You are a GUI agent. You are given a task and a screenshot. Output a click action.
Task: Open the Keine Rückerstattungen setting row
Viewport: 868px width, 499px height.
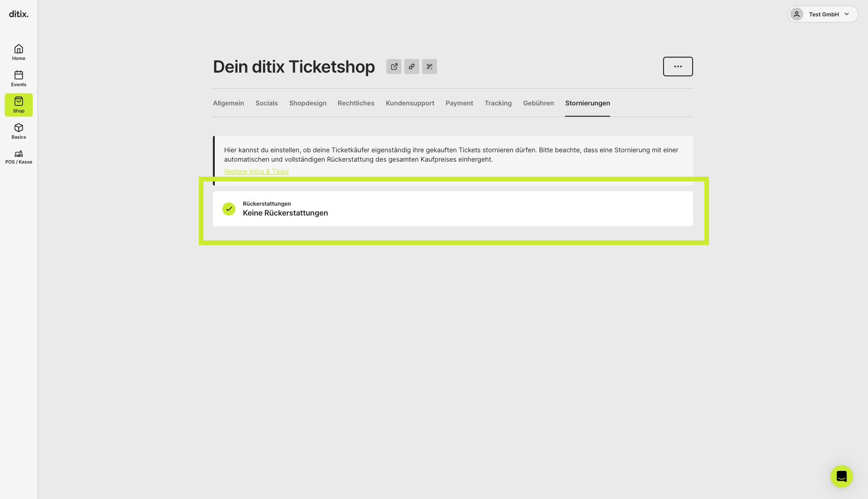pyautogui.click(x=453, y=209)
